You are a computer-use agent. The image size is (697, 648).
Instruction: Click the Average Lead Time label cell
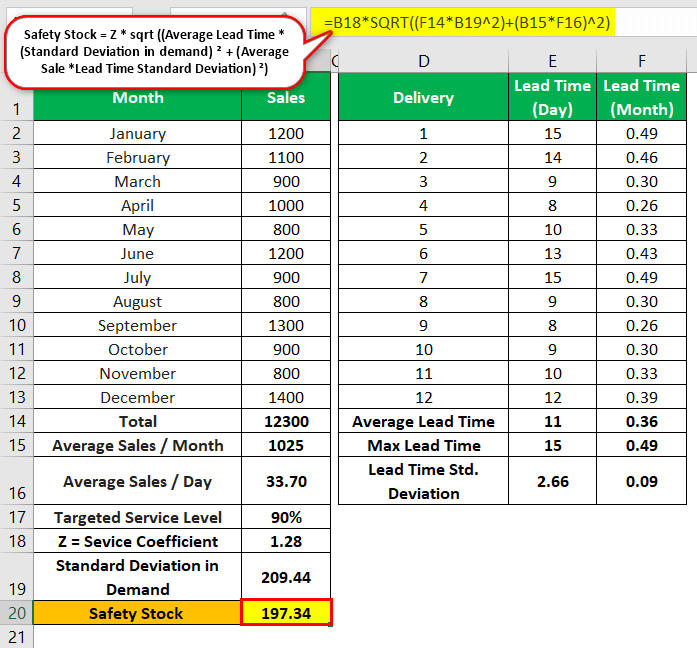pyautogui.click(x=423, y=421)
